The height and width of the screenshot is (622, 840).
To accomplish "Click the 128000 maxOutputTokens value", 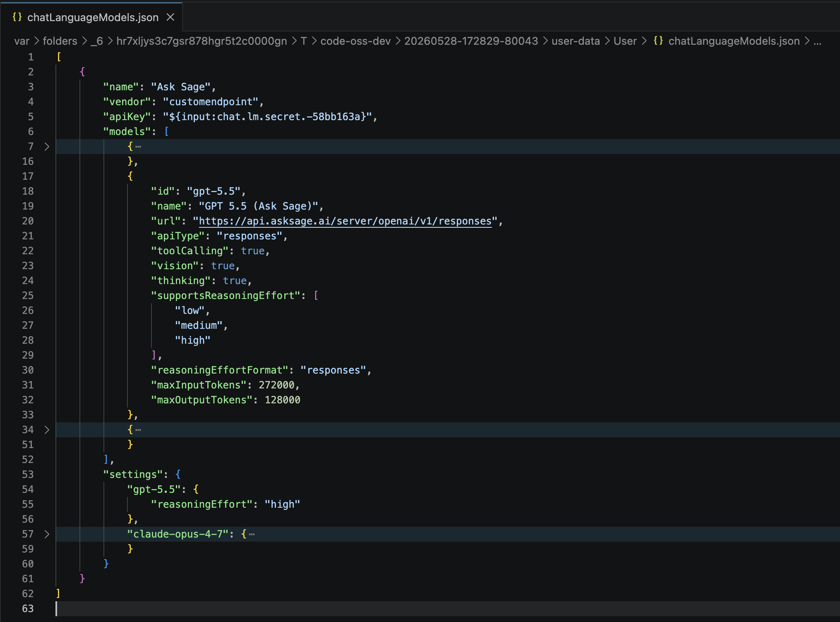I will 283,400.
